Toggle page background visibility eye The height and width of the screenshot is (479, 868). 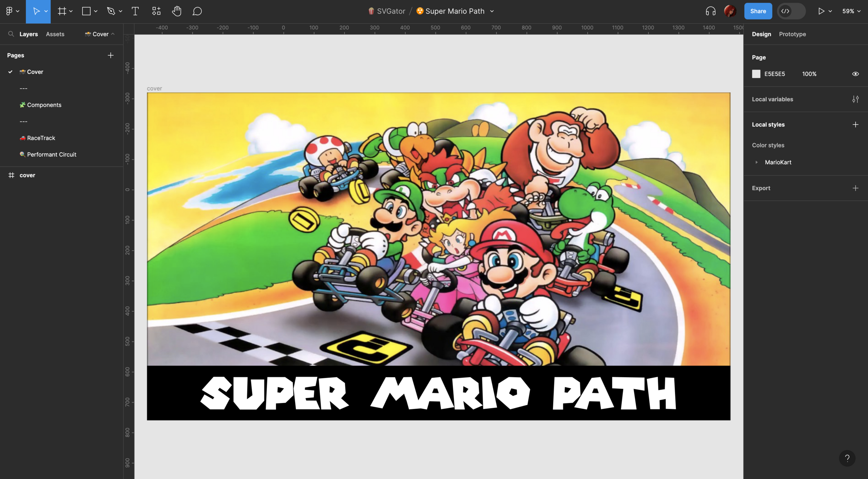(855, 74)
